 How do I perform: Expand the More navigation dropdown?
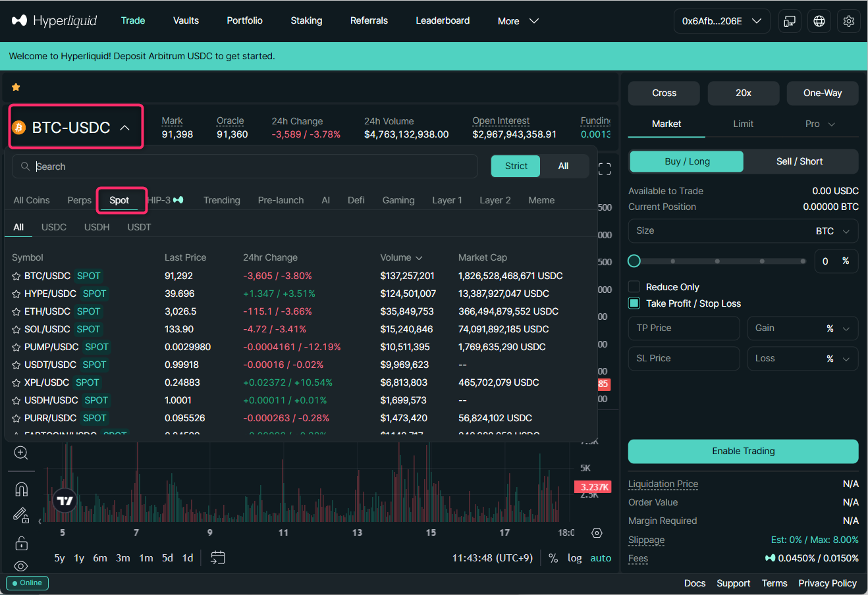[x=518, y=21]
